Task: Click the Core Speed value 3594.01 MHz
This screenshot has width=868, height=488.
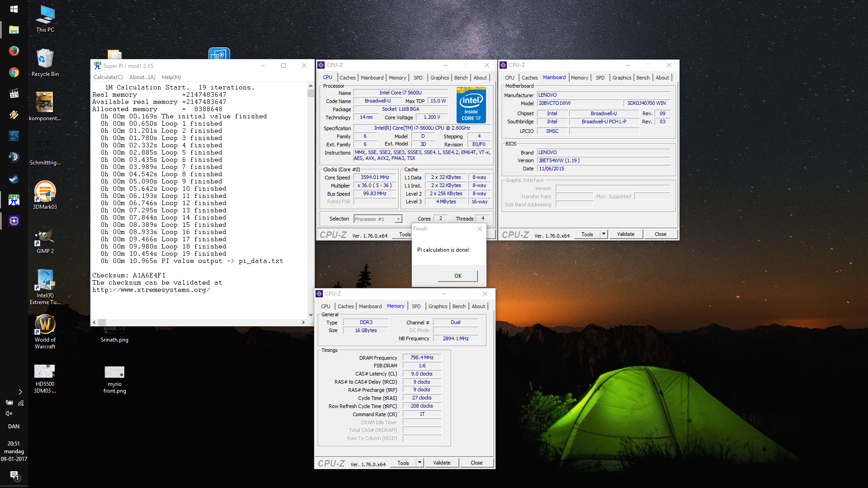Action: pyautogui.click(x=375, y=178)
